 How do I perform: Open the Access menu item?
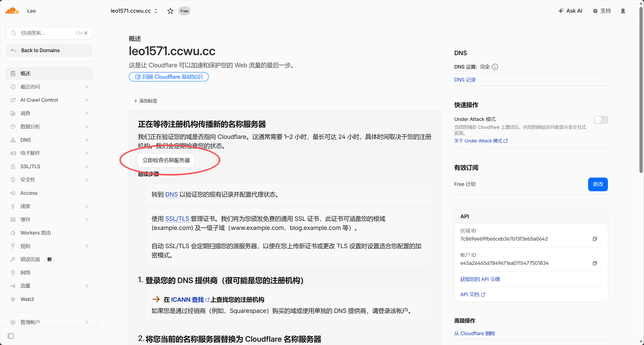pos(49,193)
